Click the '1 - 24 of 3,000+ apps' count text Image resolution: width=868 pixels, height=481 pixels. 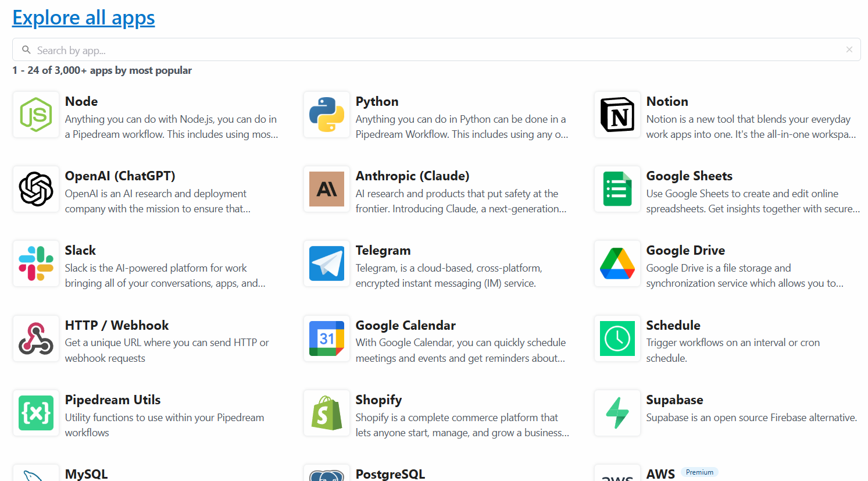(102, 70)
